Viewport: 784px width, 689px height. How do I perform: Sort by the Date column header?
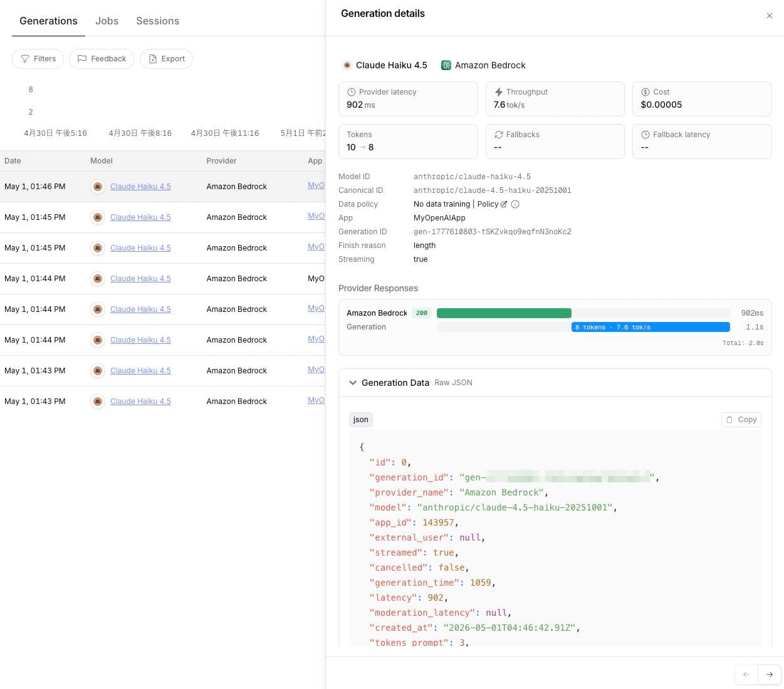[x=13, y=161]
